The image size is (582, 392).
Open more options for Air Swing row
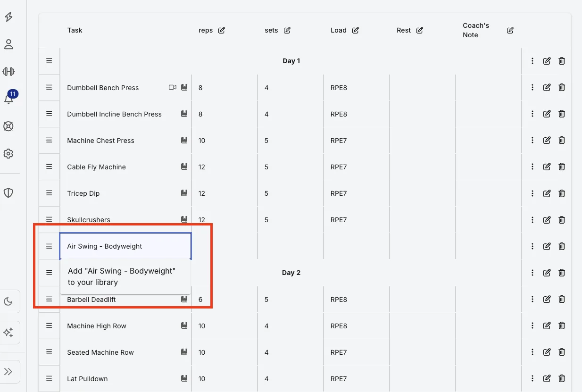[x=532, y=246]
